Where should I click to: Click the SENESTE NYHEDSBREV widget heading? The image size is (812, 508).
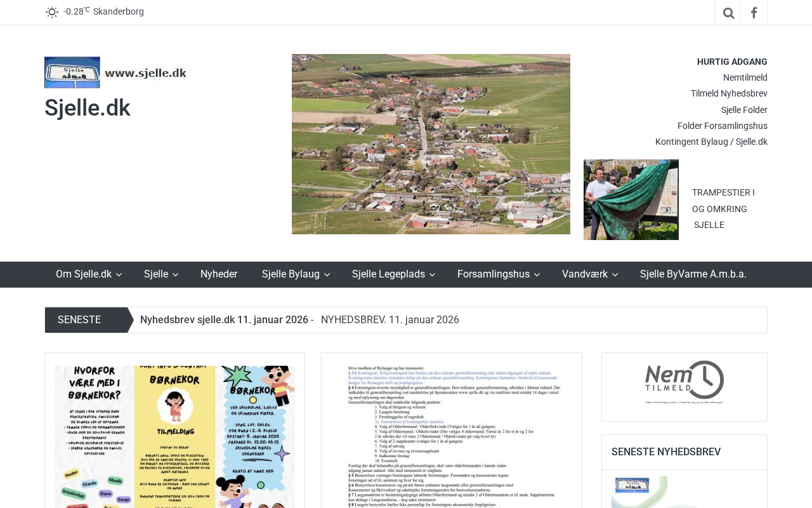666,452
